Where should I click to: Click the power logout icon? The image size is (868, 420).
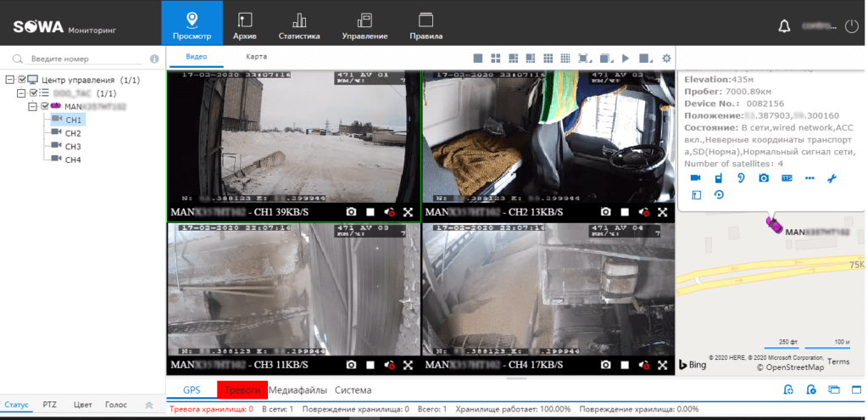(x=851, y=26)
